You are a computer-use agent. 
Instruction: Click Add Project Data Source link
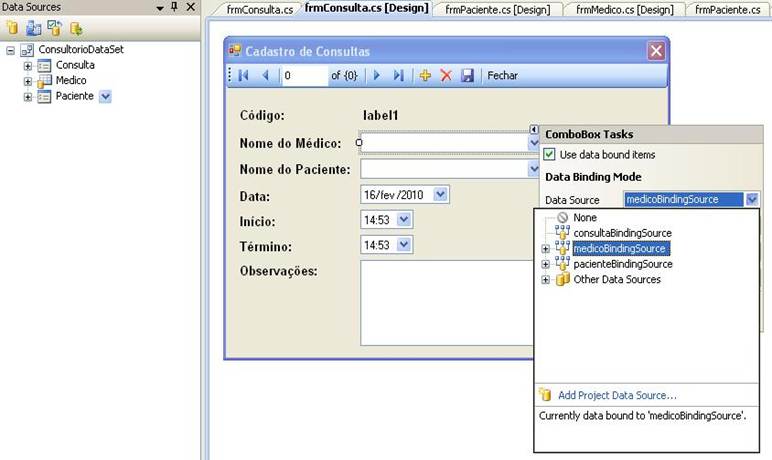click(617, 395)
